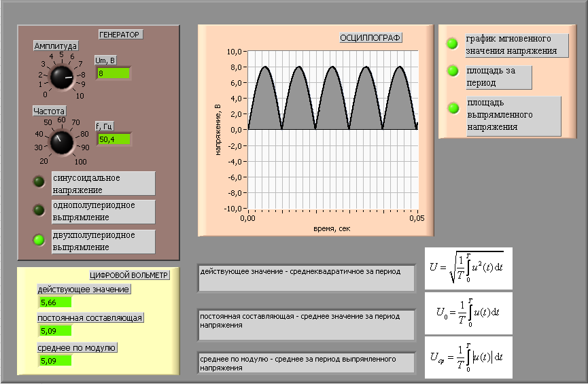Click the U0 mean value formula image
The image size is (588, 384).
click(x=468, y=313)
